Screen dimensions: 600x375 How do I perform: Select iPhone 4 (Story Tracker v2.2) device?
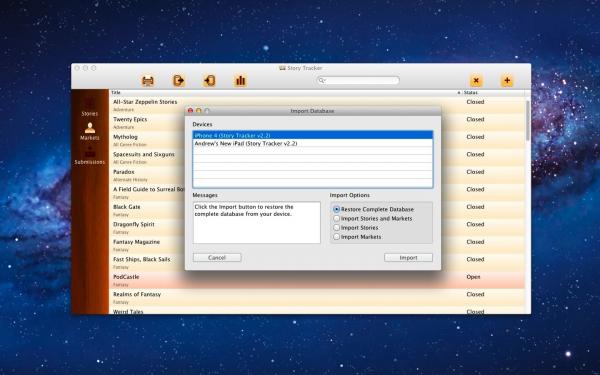[x=313, y=135]
